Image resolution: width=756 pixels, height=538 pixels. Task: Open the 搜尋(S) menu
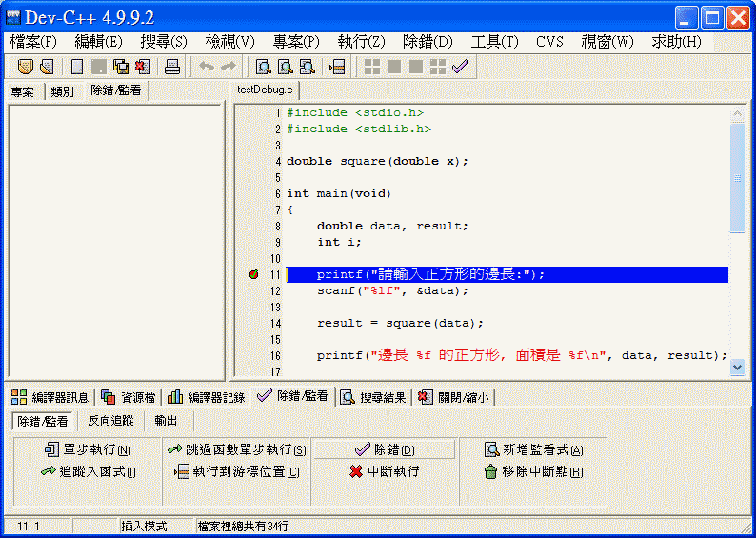click(164, 42)
